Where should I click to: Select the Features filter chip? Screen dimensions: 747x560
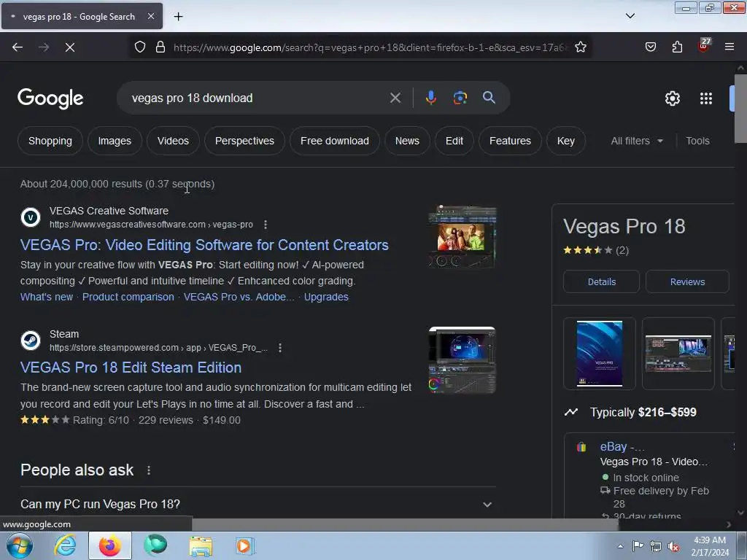click(510, 141)
